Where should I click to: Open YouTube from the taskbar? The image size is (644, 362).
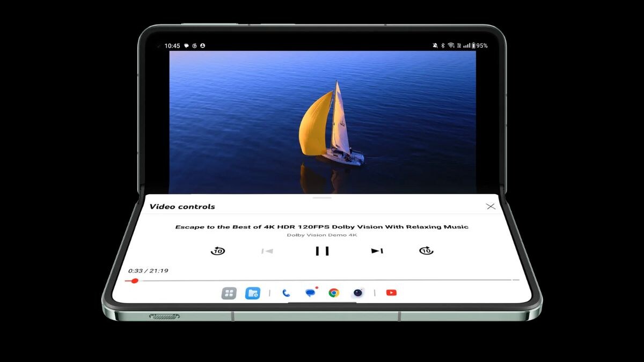click(391, 293)
